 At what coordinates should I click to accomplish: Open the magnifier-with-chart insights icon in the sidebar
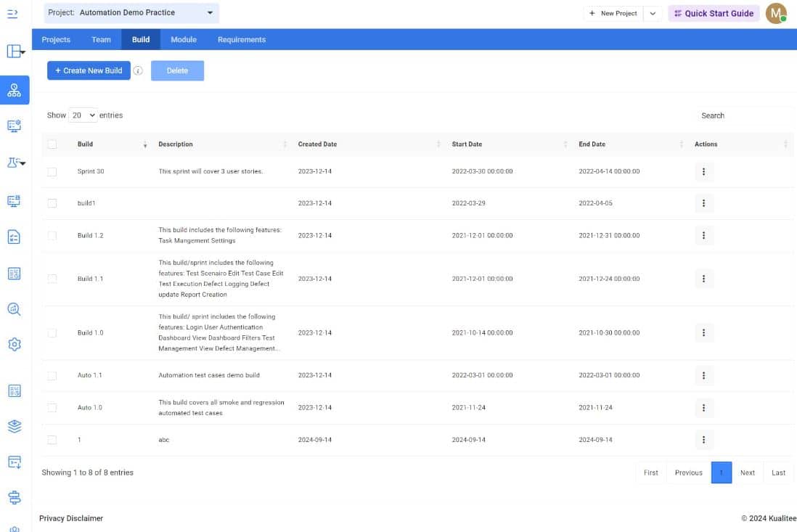(x=15, y=309)
